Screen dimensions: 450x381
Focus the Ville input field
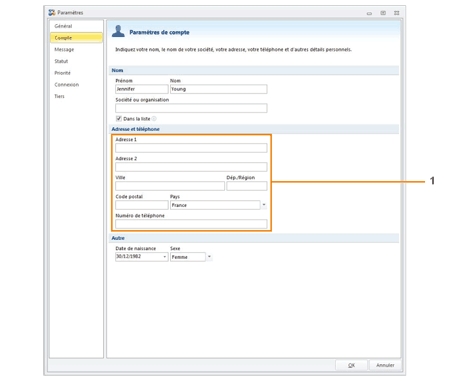point(170,186)
